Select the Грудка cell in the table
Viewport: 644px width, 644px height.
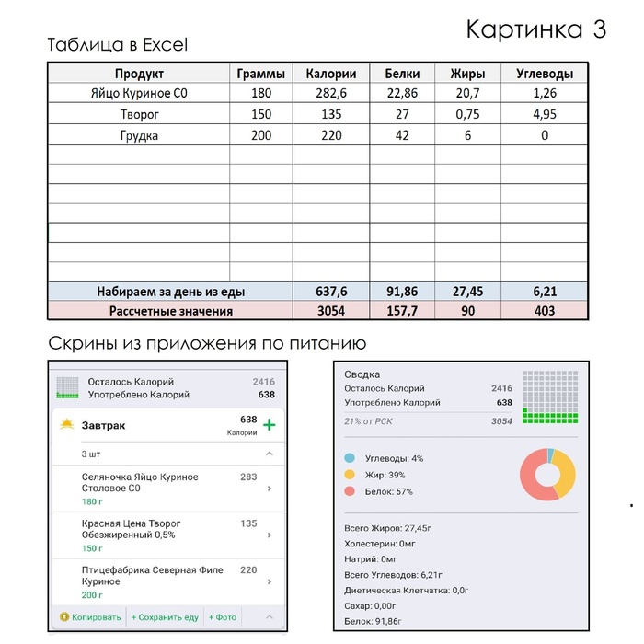coord(139,135)
